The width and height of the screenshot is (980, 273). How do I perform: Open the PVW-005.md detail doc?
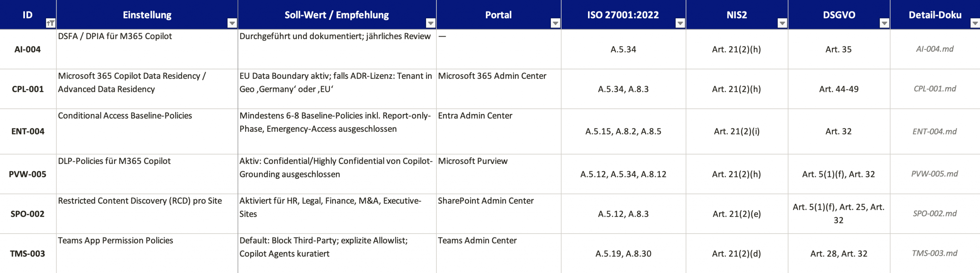(x=934, y=174)
